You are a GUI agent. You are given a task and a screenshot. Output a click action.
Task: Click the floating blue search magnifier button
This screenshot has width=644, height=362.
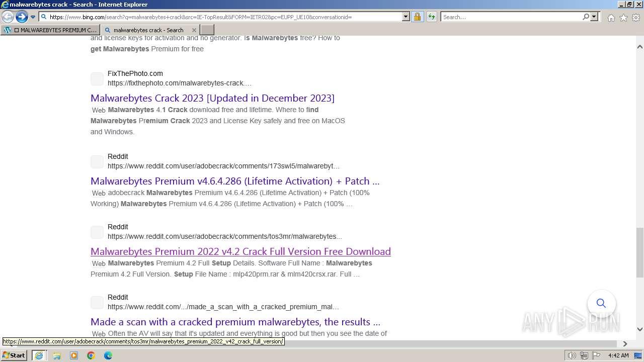tap(601, 303)
